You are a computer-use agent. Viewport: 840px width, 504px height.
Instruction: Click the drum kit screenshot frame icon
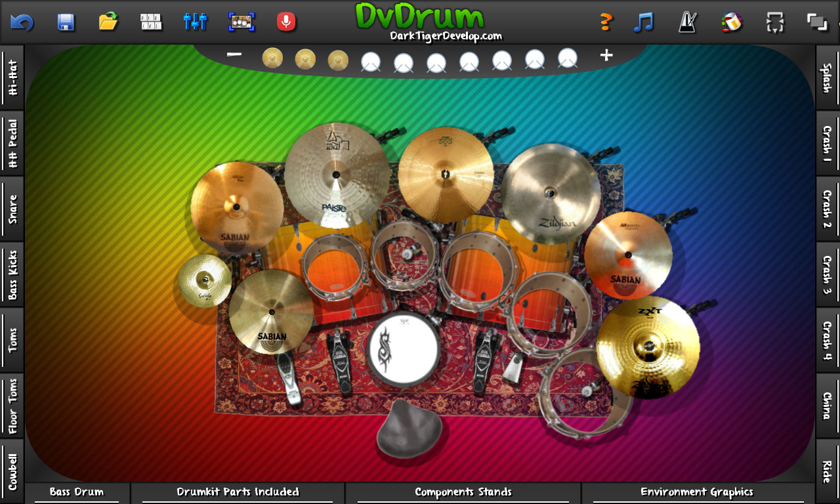coord(241,22)
